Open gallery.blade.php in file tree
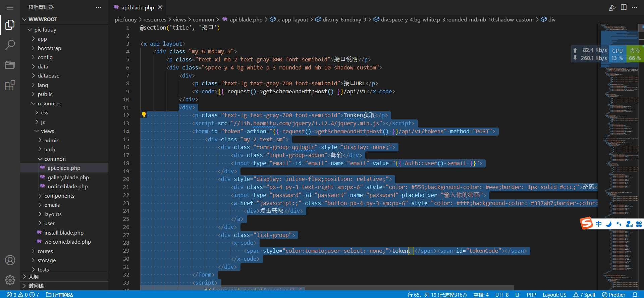The height and width of the screenshot is (298, 644). (68, 177)
